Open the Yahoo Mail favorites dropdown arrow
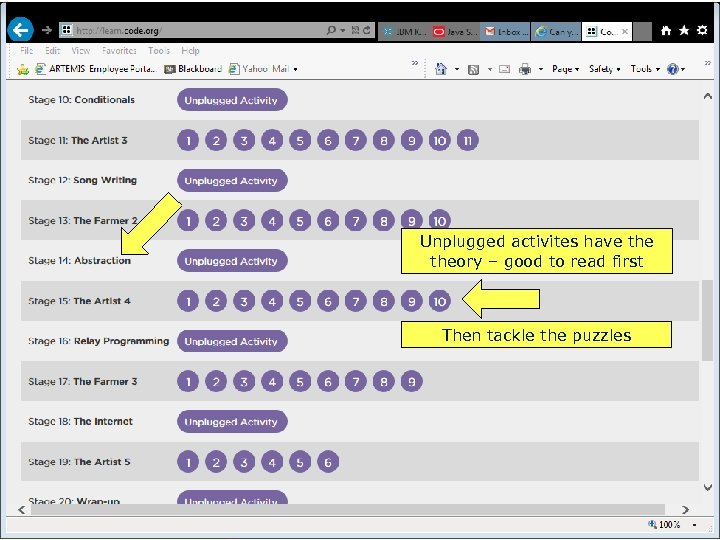 [x=295, y=69]
